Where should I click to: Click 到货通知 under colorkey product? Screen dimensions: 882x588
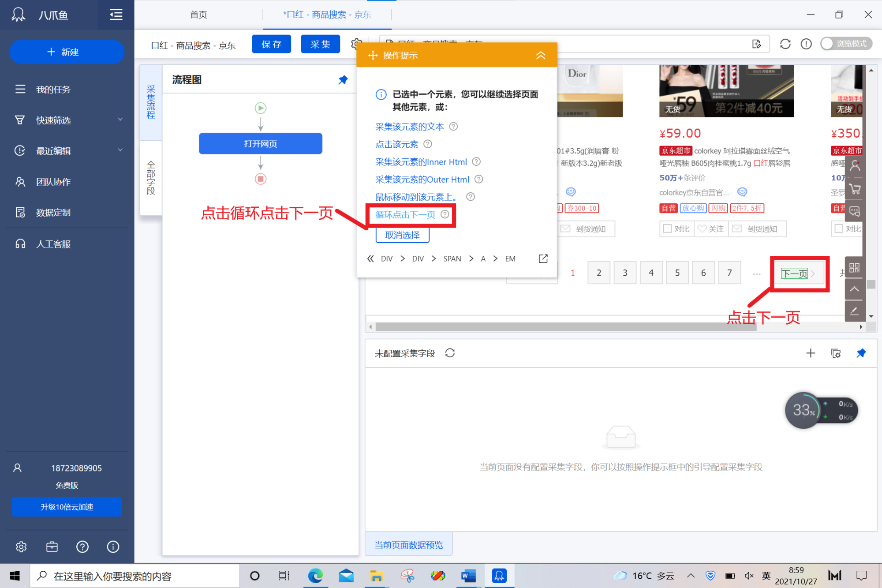[x=757, y=228]
